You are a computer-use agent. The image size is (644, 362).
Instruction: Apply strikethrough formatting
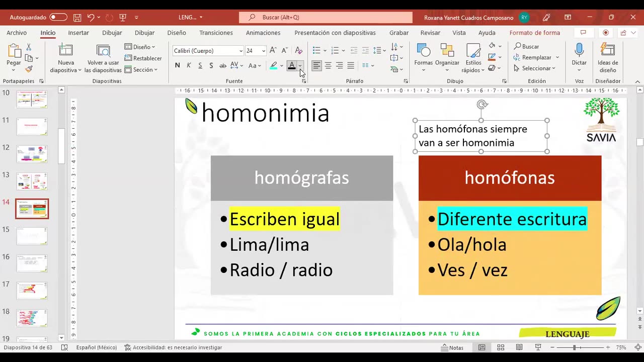click(223, 65)
